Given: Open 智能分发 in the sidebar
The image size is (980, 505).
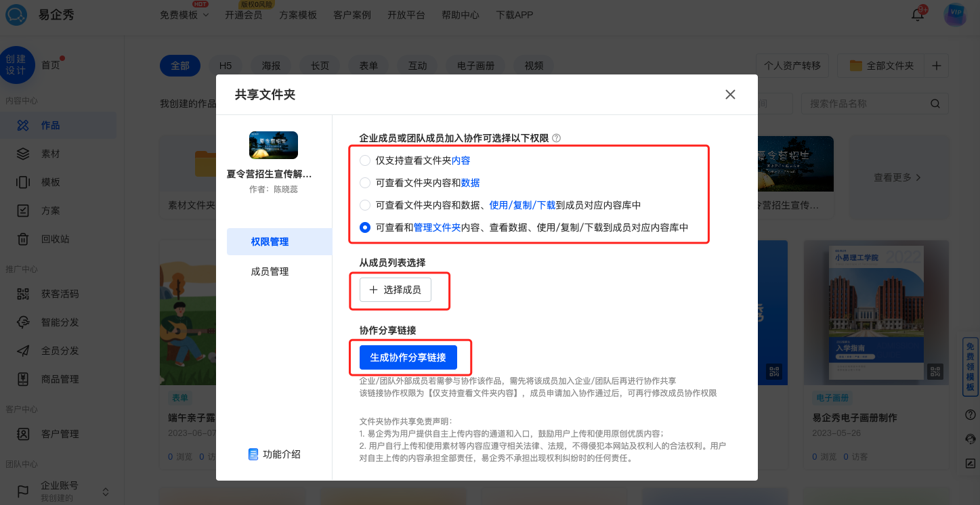Looking at the screenshot, I should 58,322.
